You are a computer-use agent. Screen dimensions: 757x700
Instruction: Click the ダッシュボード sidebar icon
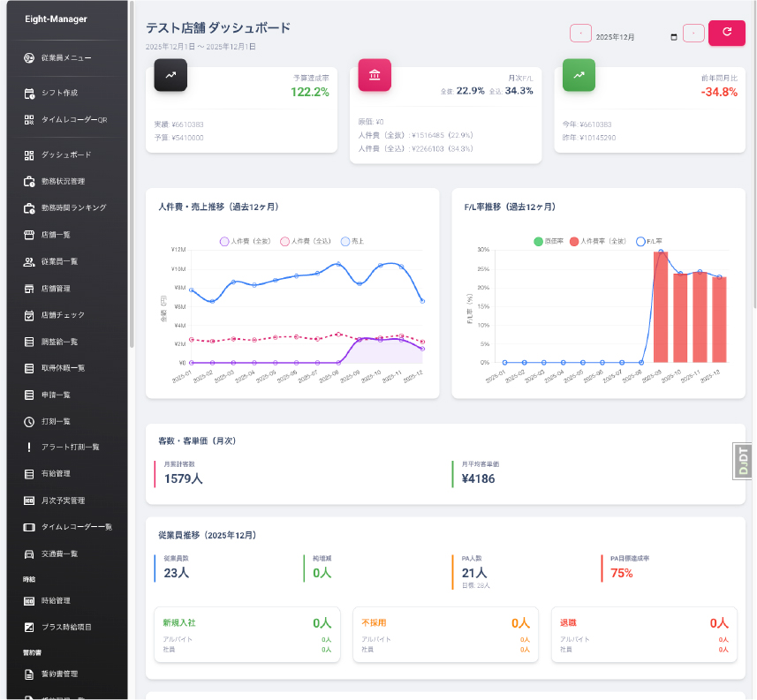29,155
